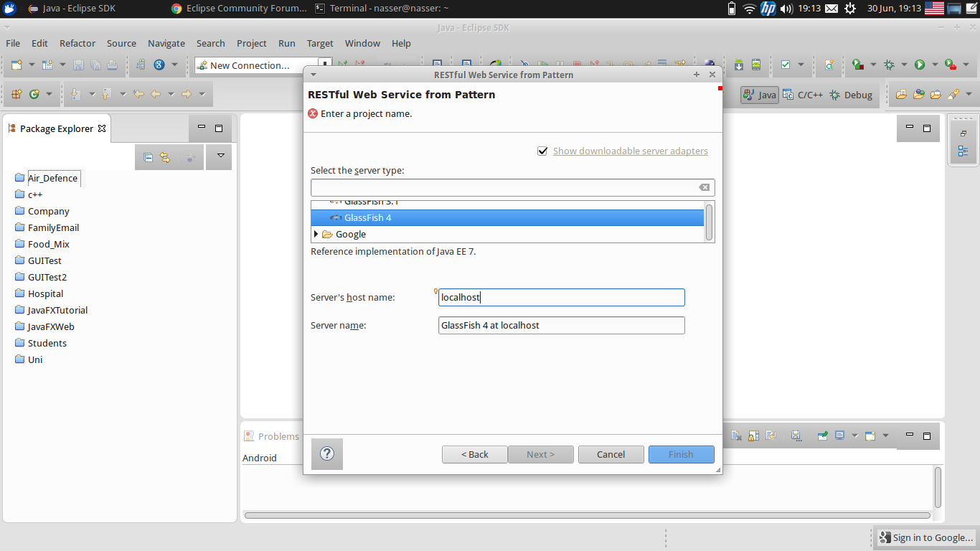Open the Back history dropdown arrow

(x=171, y=94)
